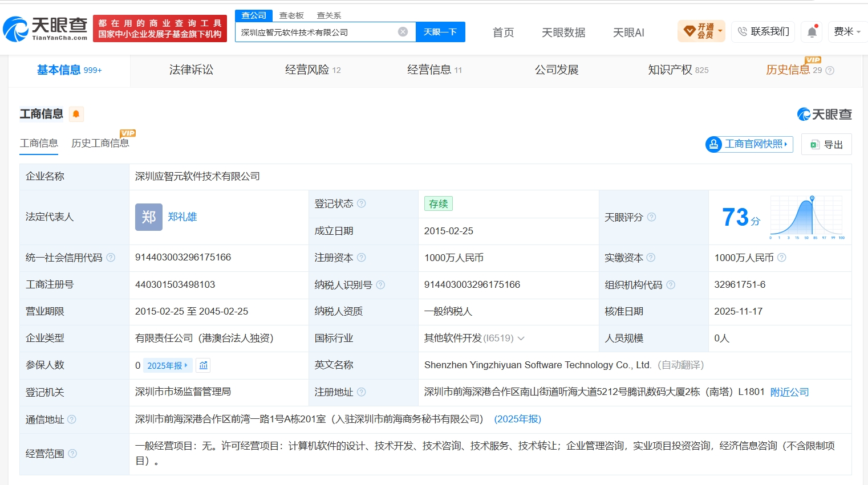Click founding date 2015-02-25

pyautogui.click(x=449, y=231)
